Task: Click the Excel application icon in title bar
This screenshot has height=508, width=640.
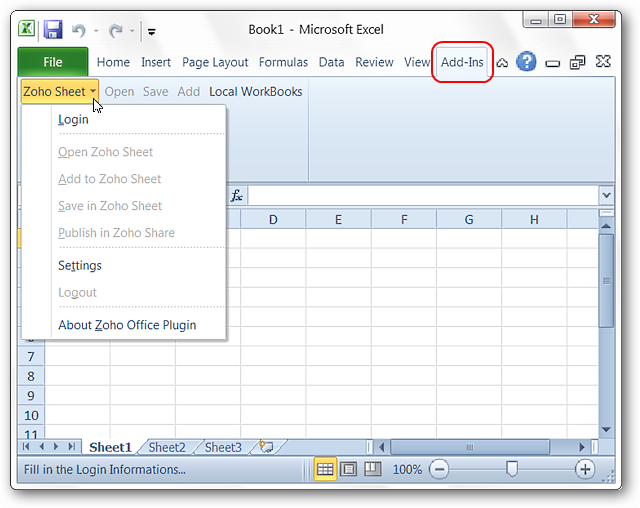Action: (27, 29)
